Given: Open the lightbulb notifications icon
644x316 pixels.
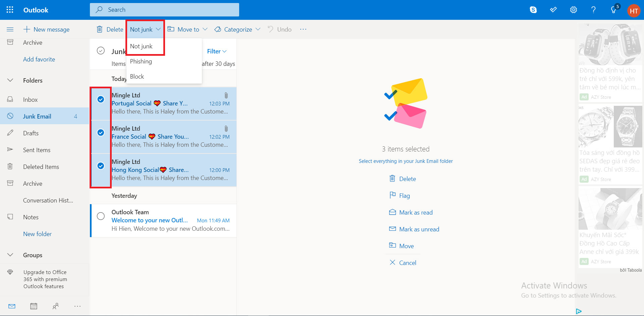Looking at the screenshot, I should (x=613, y=10).
